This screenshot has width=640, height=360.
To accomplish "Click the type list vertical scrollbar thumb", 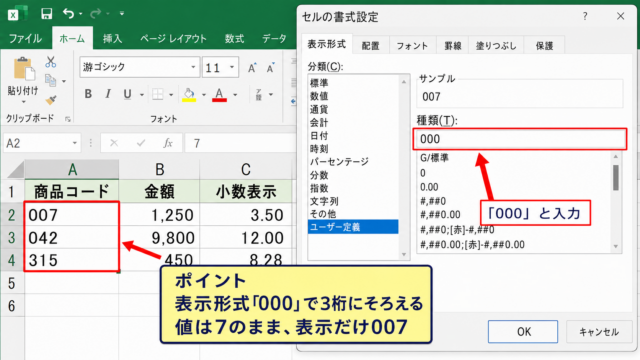I will (616, 178).
